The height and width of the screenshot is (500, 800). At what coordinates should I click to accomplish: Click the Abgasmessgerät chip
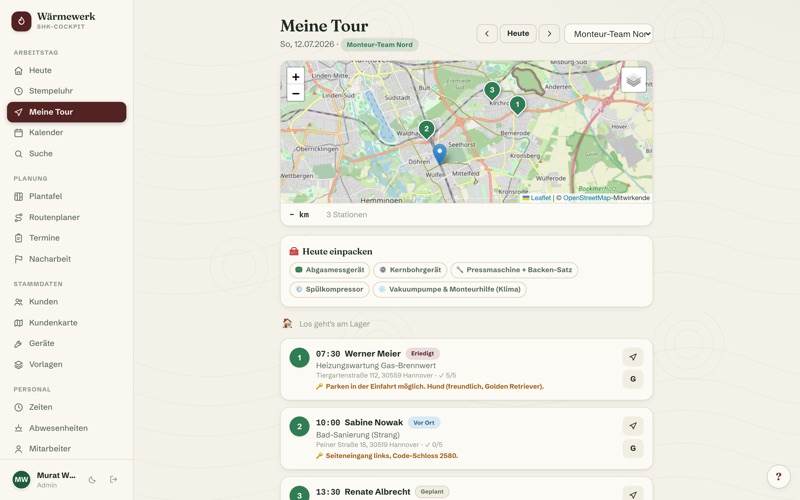tap(330, 270)
